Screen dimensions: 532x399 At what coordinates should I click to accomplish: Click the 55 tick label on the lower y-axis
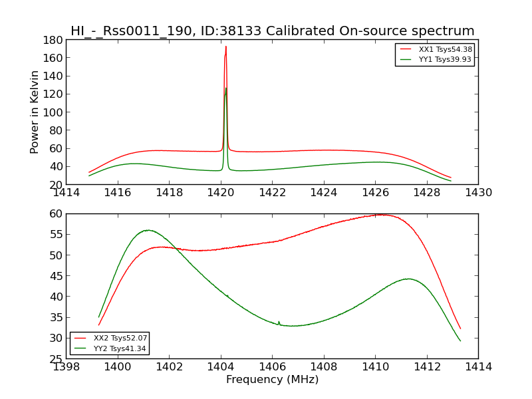pos(57,235)
